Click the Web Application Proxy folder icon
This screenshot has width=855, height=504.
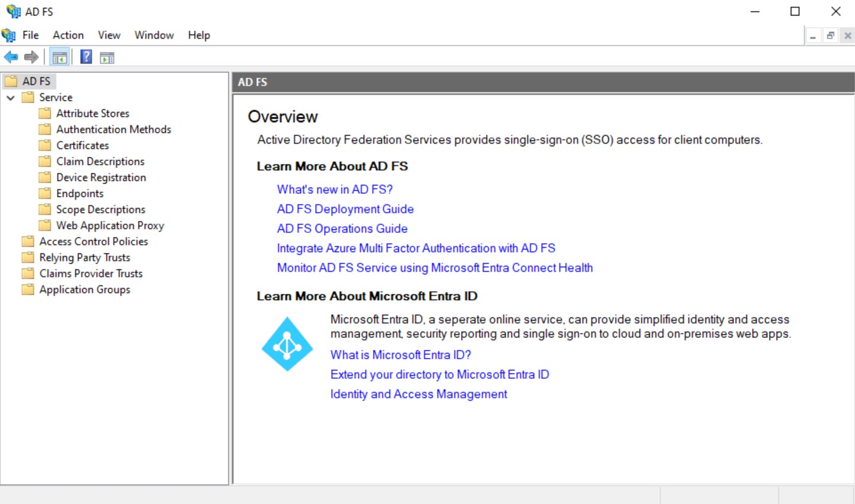(x=45, y=225)
